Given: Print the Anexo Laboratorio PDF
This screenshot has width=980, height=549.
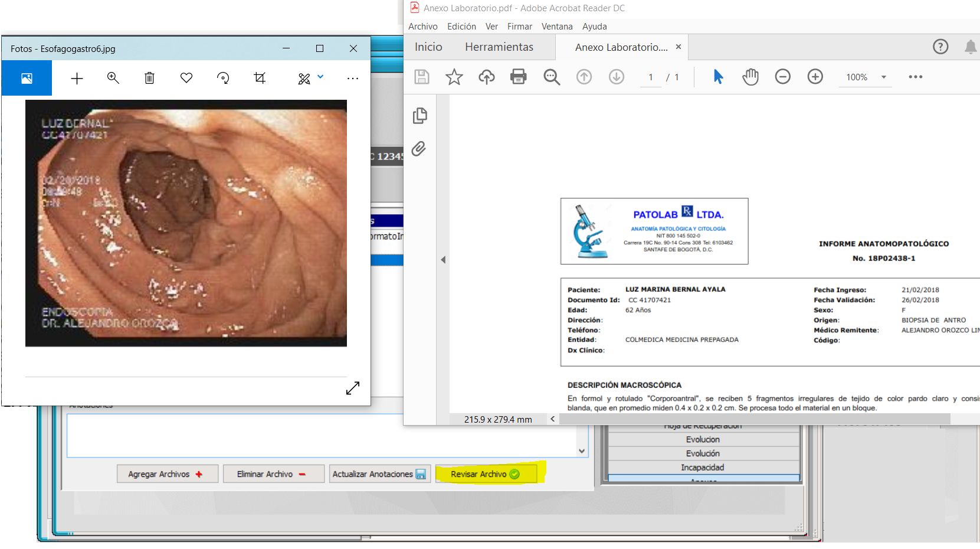Looking at the screenshot, I should click(x=518, y=77).
